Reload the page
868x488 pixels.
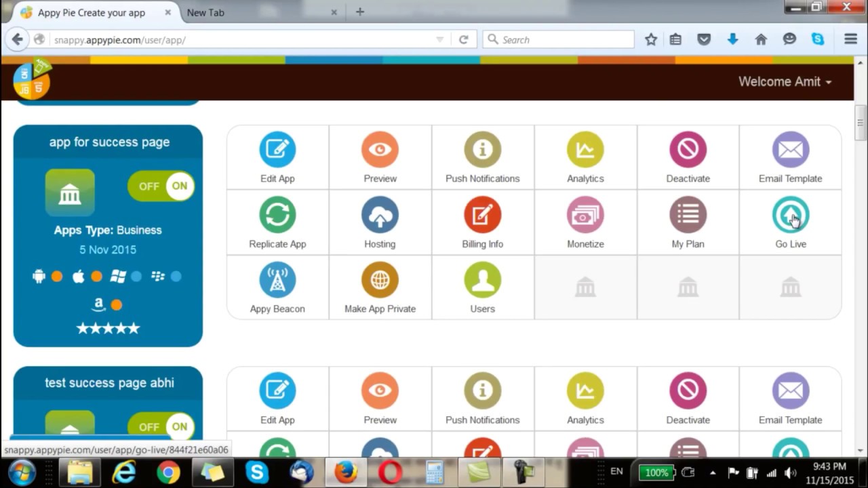464,40
